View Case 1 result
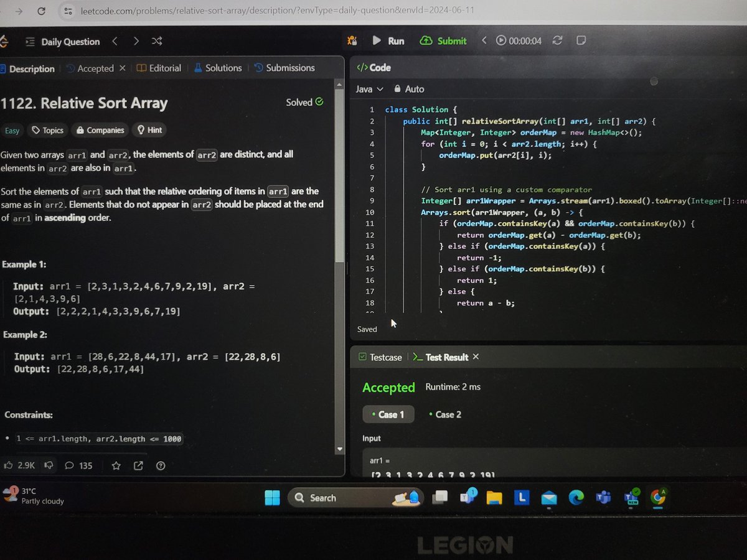Viewport: 747px width, 560px height. click(x=388, y=414)
